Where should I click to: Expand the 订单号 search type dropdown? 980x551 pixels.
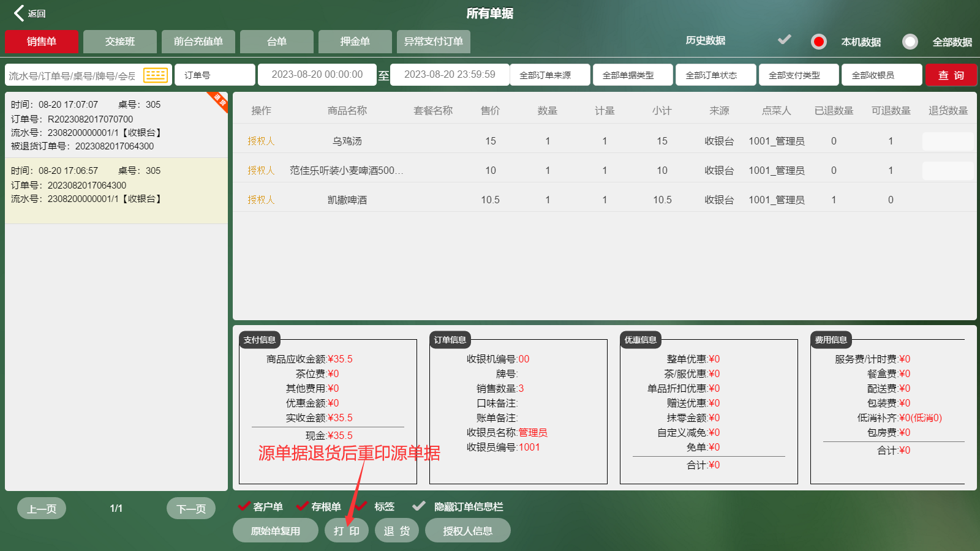pos(214,75)
